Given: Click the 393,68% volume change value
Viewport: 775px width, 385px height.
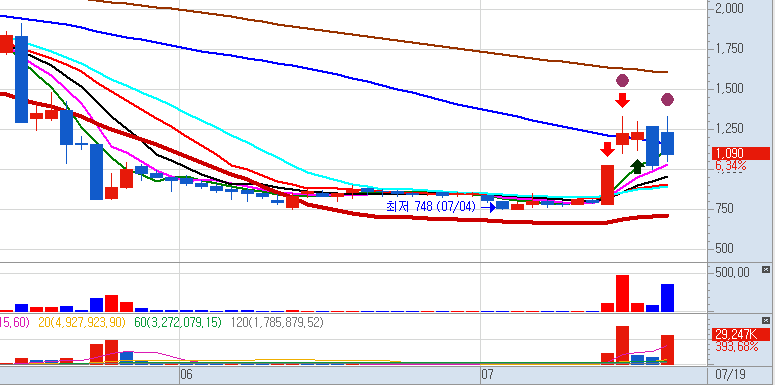Looking at the screenshot, I should coord(736,346).
